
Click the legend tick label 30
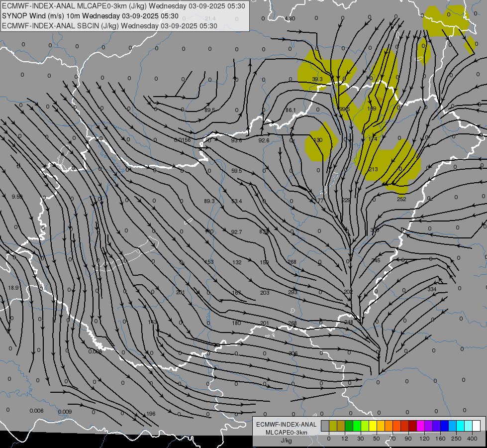click(360, 439)
